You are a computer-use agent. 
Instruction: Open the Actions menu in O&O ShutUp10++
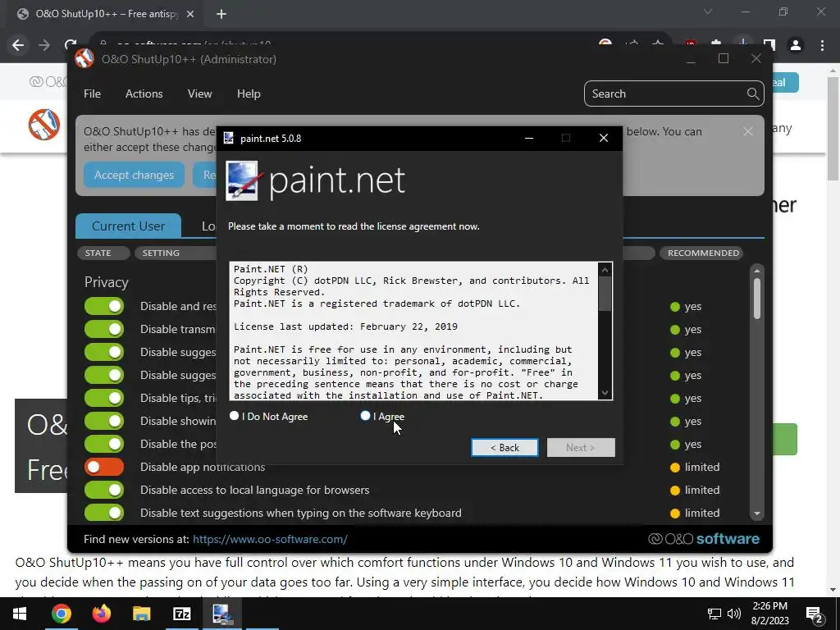pyautogui.click(x=144, y=94)
